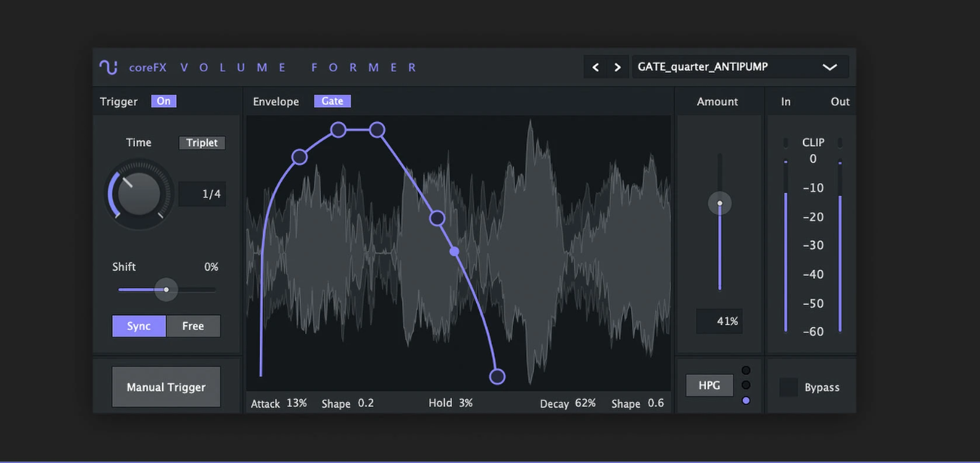Click the VOLUME FORMER title text

click(x=299, y=67)
